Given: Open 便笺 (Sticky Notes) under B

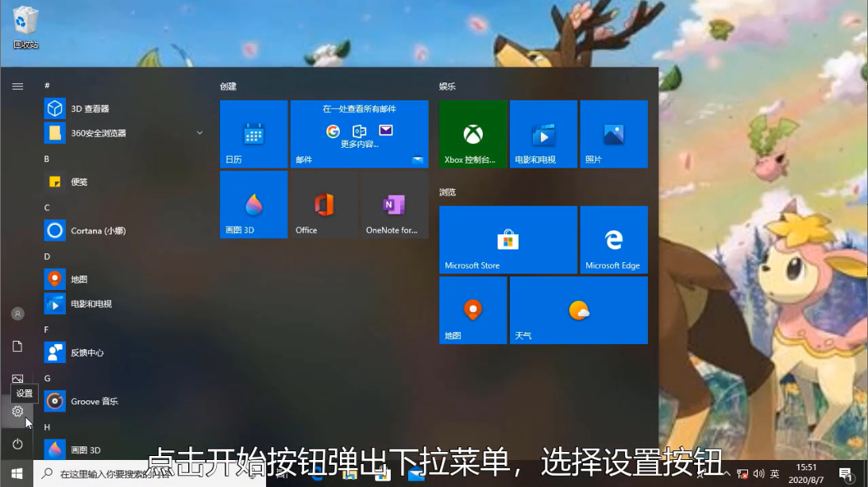Looking at the screenshot, I should pos(79,182).
